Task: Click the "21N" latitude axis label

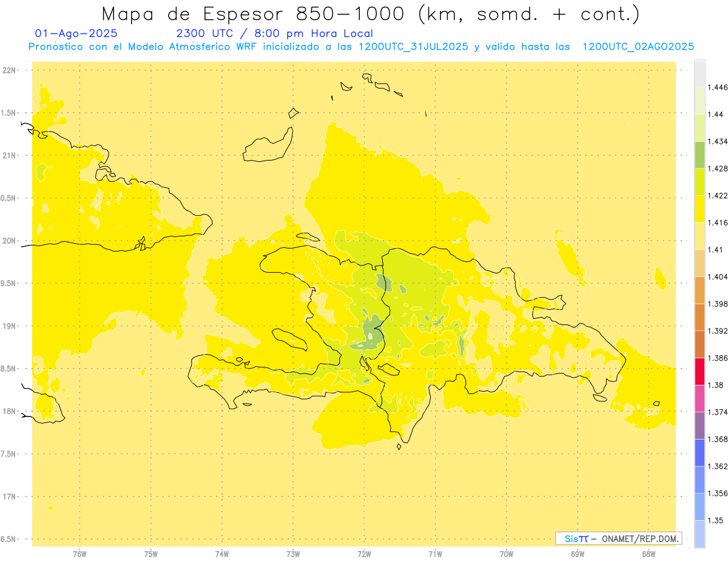Action: click(9, 155)
